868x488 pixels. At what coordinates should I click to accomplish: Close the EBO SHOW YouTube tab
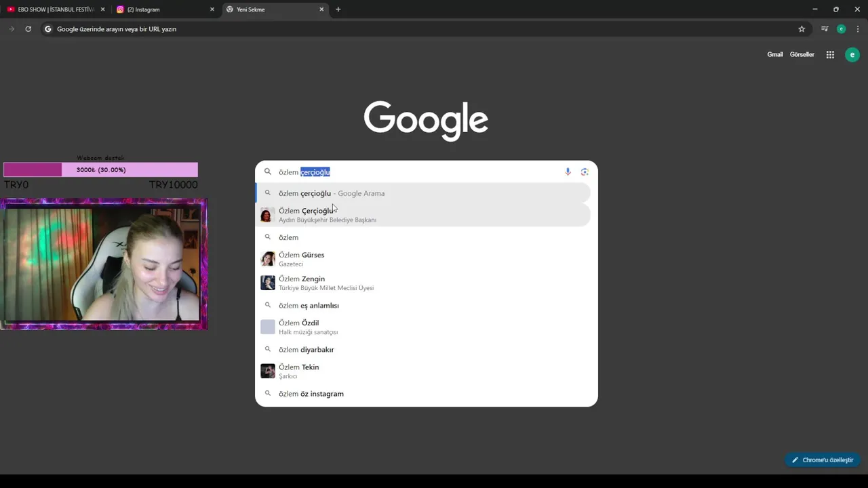pyautogui.click(x=103, y=9)
